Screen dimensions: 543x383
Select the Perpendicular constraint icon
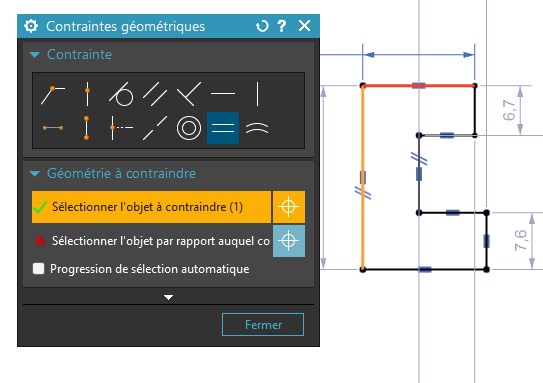click(x=189, y=94)
